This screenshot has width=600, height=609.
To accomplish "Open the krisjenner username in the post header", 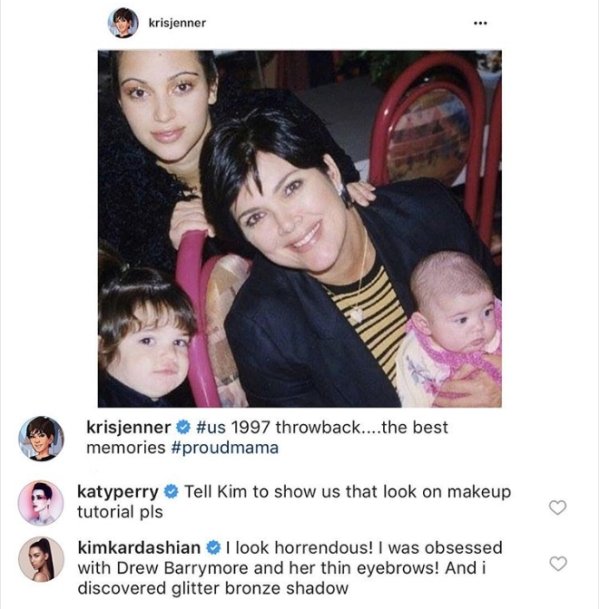I will 176,23.
